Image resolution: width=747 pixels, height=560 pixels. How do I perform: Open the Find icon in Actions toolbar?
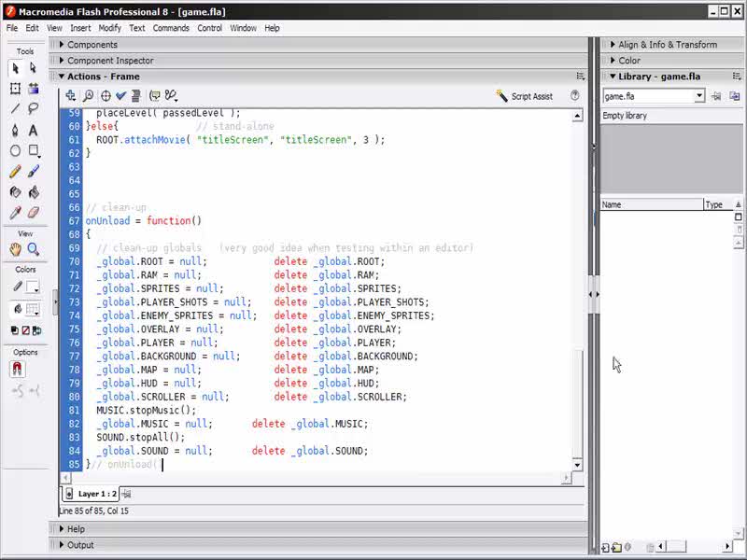coord(88,96)
